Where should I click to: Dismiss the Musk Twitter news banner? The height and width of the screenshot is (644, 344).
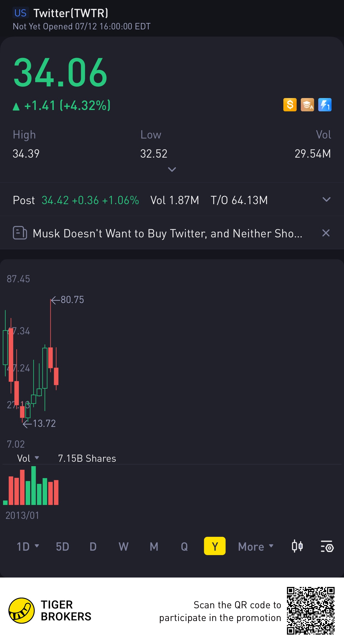point(326,233)
